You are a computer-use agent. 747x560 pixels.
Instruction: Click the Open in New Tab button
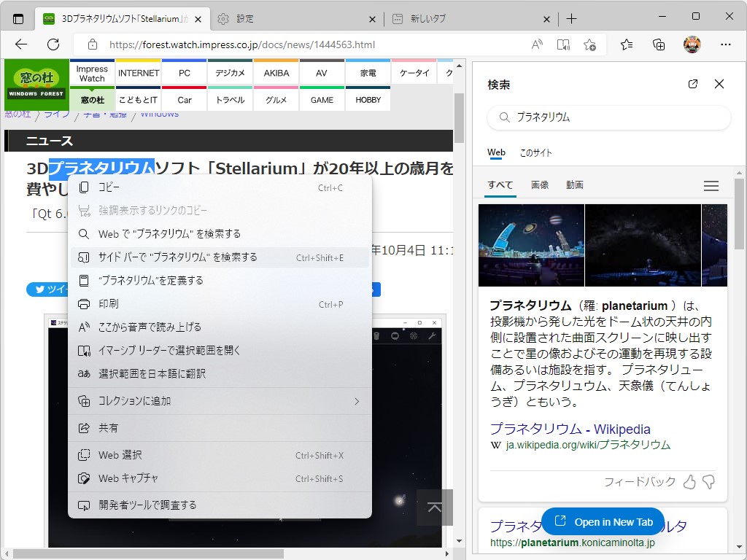click(x=603, y=521)
